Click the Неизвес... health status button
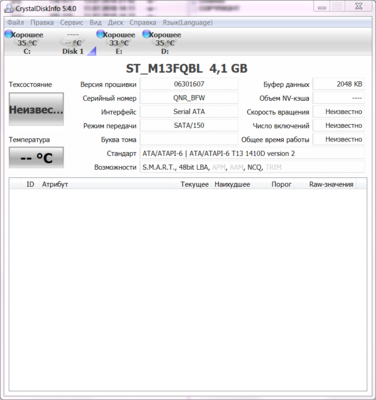This screenshot has height=400, width=376. point(36,109)
